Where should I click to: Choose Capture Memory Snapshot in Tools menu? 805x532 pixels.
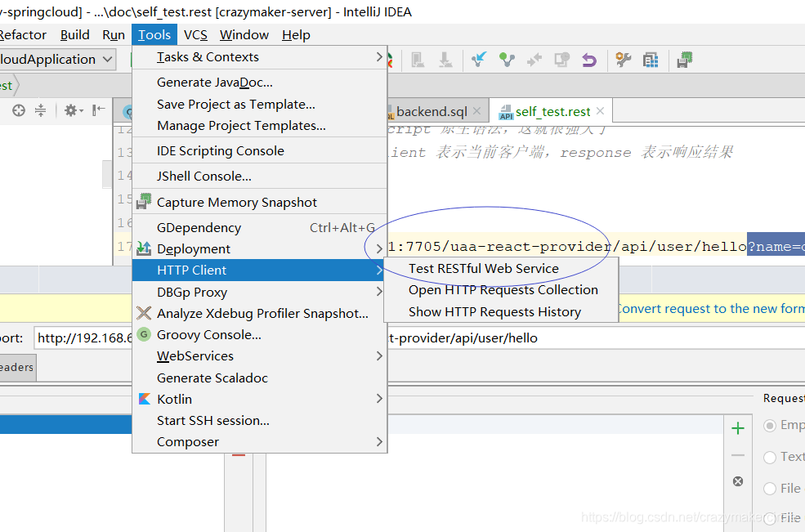coord(259,203)
